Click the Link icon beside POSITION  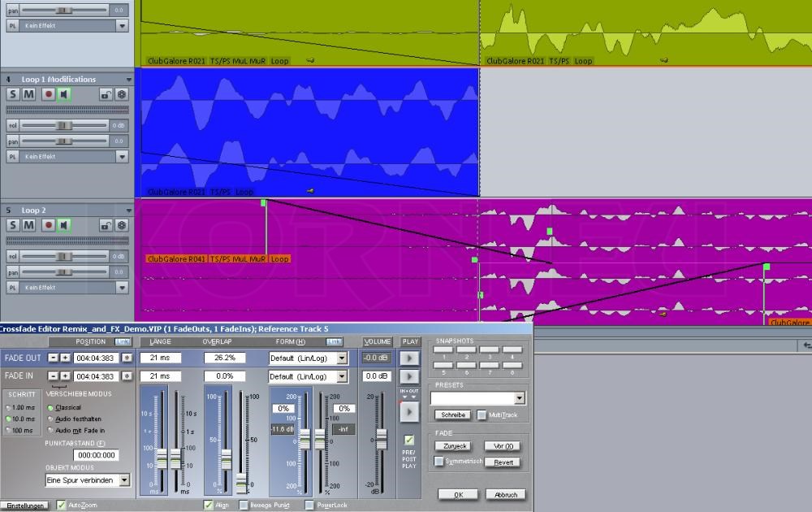pos(122,342)
